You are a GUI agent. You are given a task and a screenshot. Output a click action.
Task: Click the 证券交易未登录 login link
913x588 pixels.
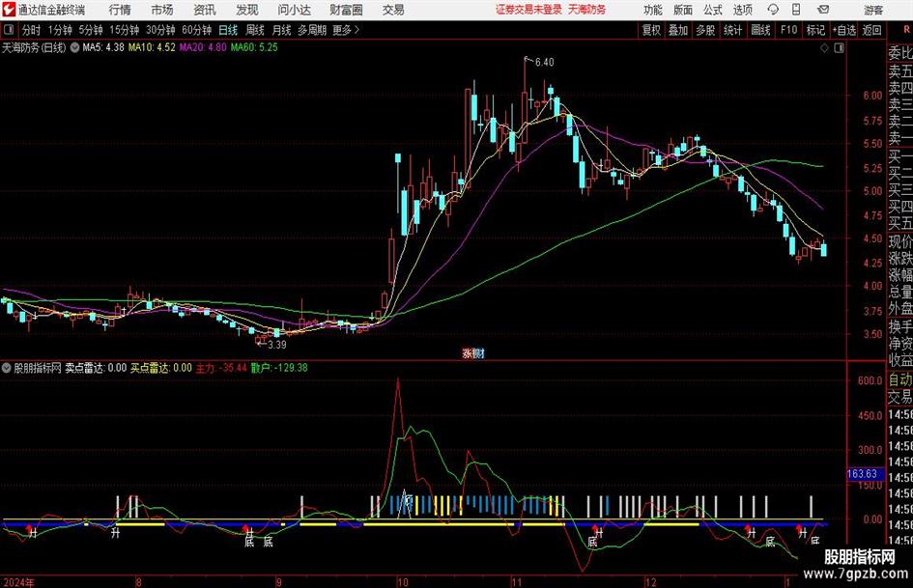528,10
